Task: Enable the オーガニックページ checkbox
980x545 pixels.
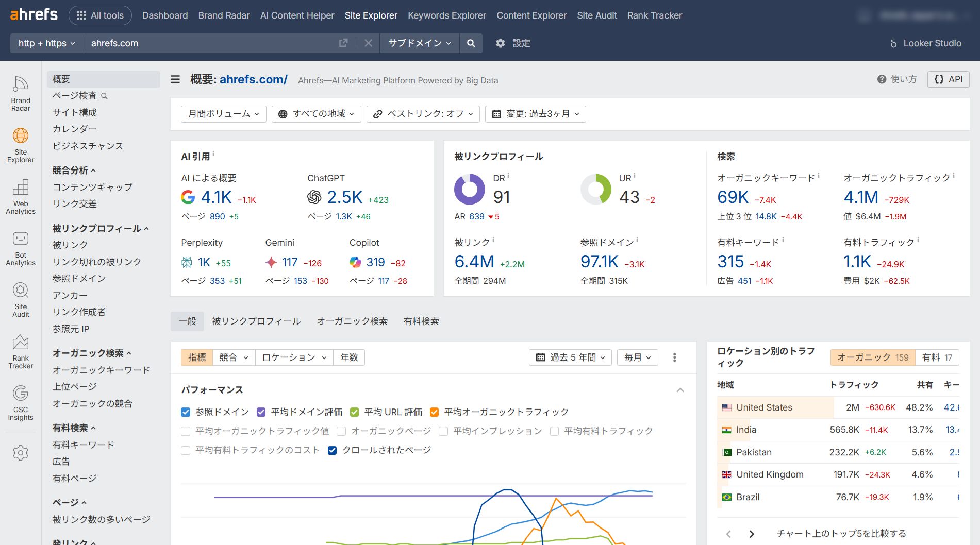Action: coord(341,431)
